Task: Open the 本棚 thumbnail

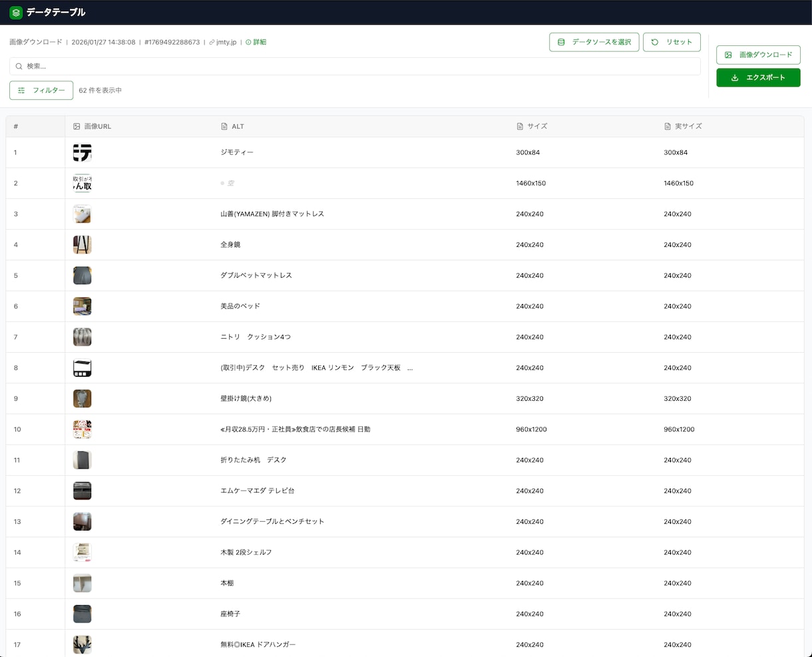Action: pyautogui.click(x=82, y=583)
